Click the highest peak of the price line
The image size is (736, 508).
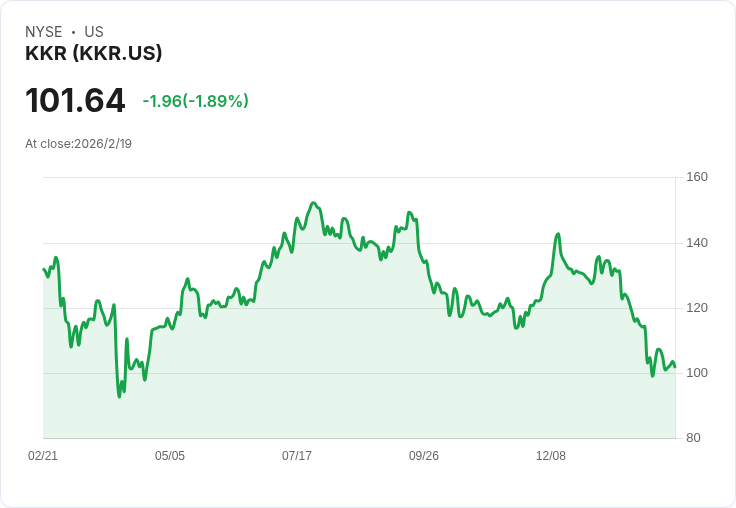313,203
